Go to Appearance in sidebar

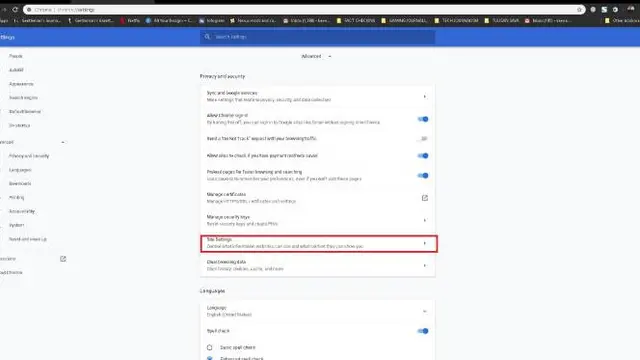tap(21, 84)
